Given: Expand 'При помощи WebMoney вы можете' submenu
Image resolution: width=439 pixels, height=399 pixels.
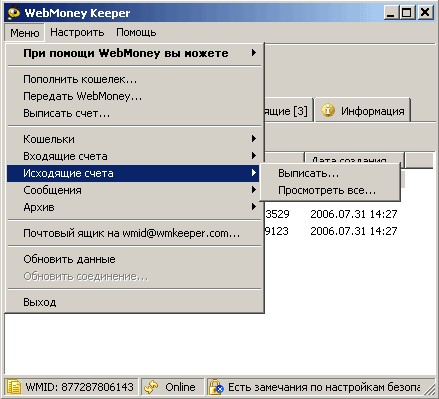Looking at the screenshot, I should click(133, 53).
